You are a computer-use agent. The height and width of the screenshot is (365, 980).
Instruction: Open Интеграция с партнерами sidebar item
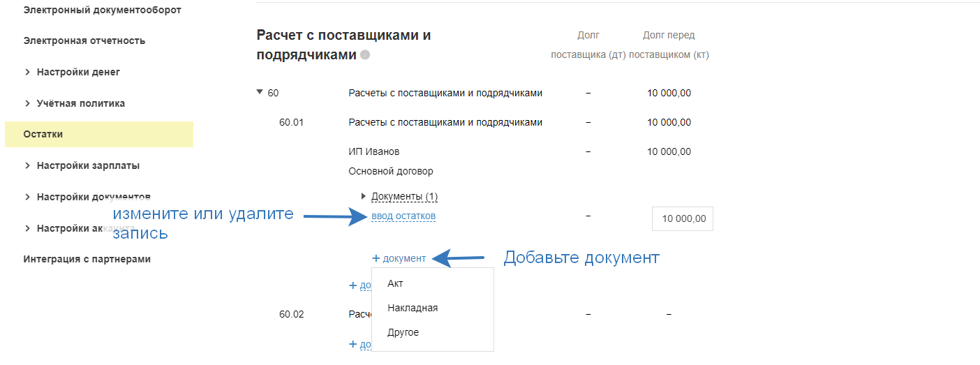[87, 259]
